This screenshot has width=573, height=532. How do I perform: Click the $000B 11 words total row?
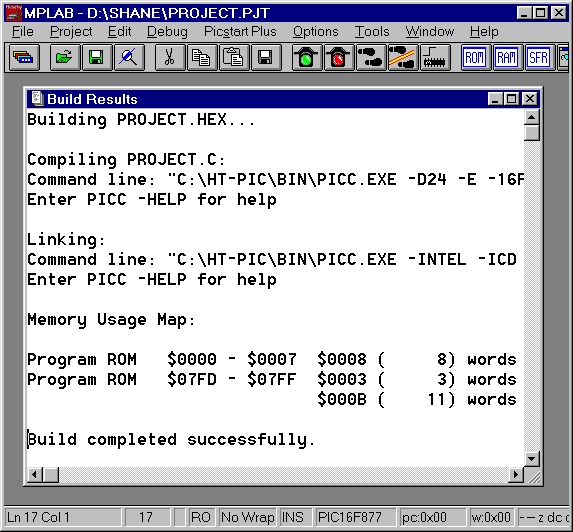point(417,399)
